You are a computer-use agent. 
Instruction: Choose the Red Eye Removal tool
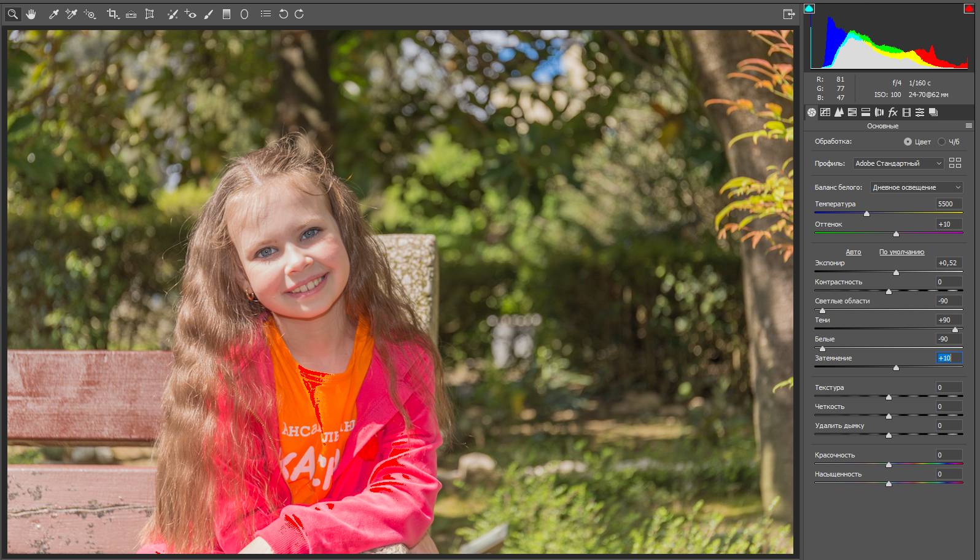tap(190, 14)
